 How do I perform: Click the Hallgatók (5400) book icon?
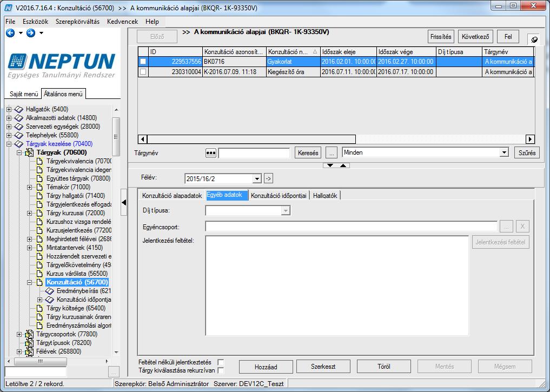19,109
